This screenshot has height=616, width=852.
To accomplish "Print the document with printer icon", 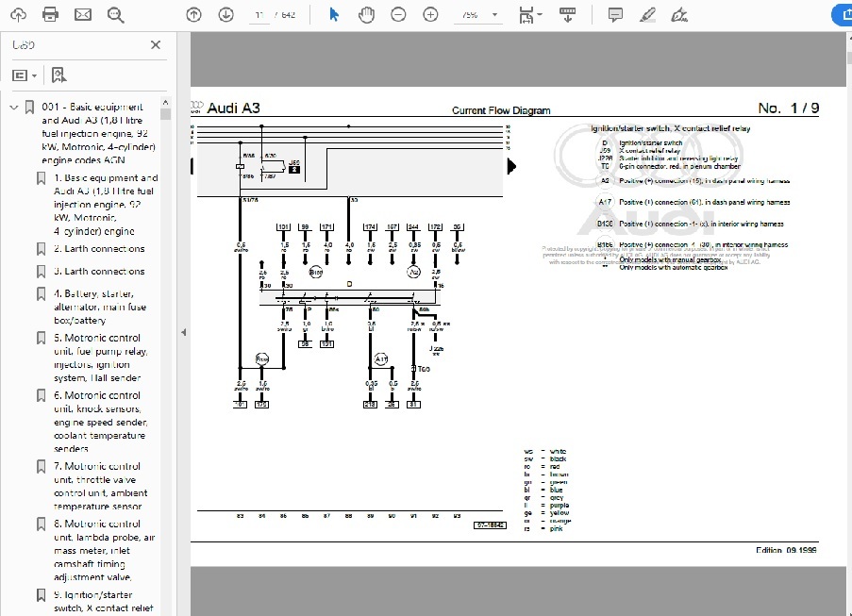I will coord(51,15).
